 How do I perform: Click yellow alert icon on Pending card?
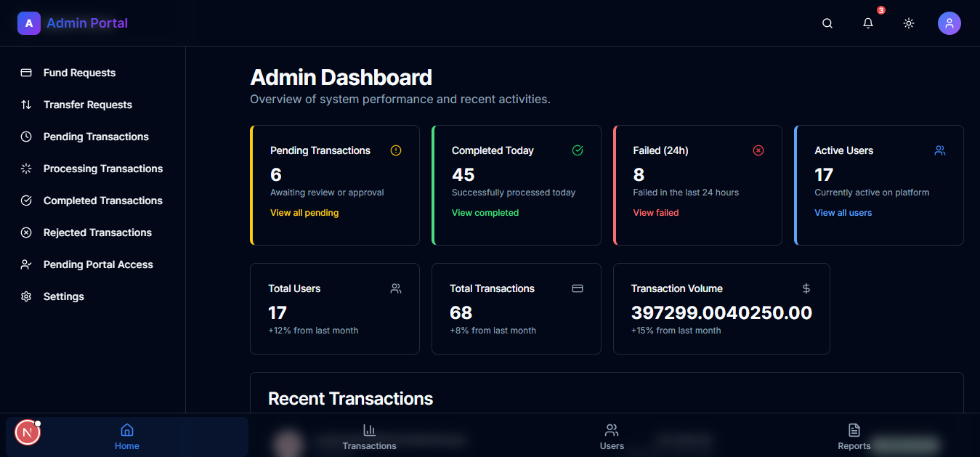coord(396,150)
